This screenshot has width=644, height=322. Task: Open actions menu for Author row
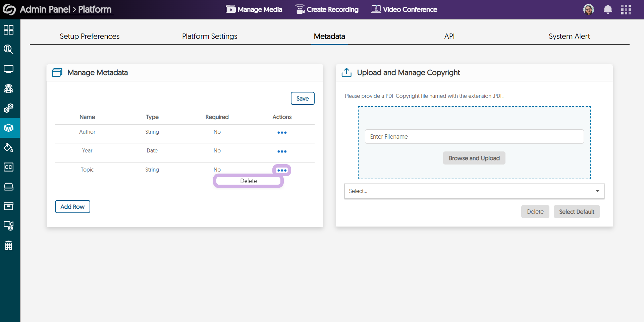[x=282, y=133]
